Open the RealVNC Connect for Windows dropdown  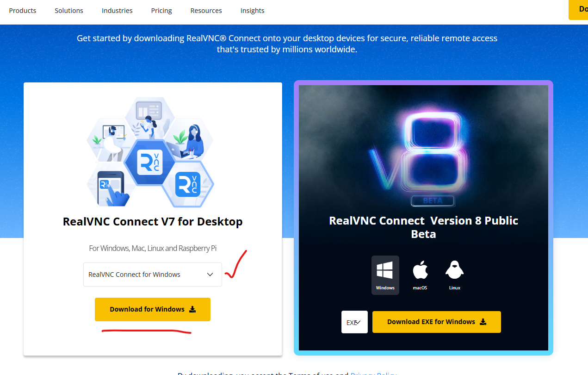click(152, 274)
